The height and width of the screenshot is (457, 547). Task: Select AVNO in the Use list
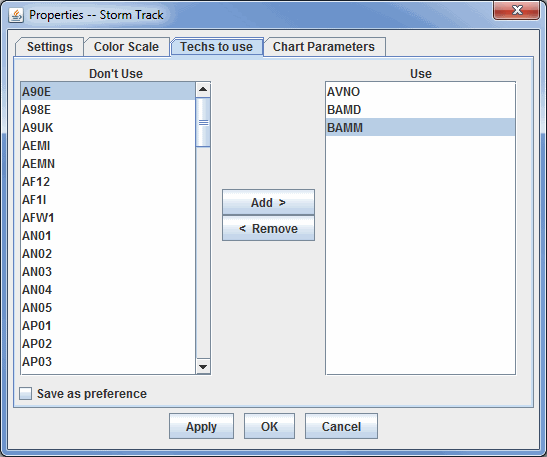tap(420, 91)
